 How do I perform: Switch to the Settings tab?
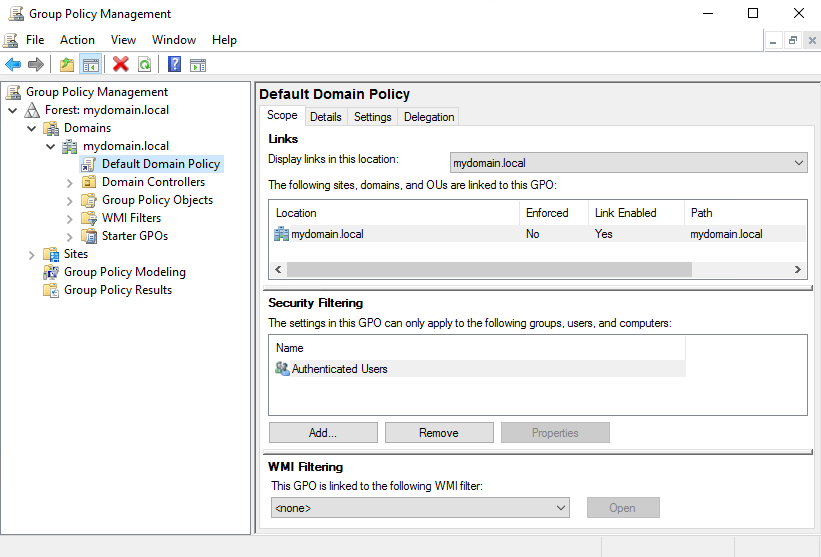372,117
